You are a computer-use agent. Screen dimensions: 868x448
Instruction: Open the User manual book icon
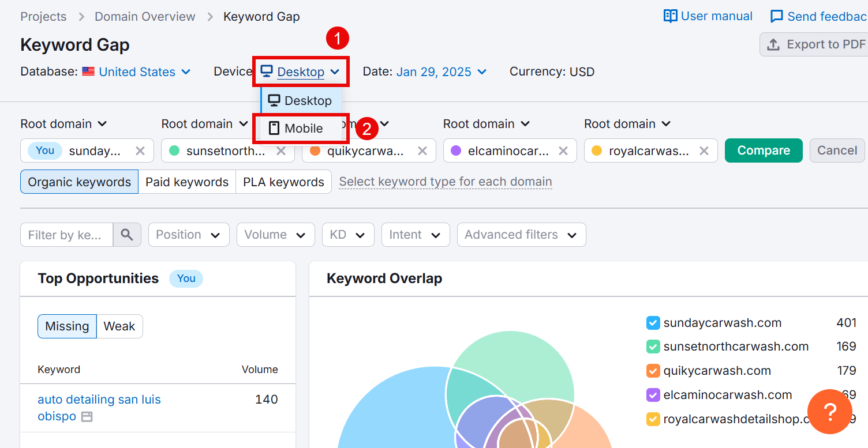tap(670, 16)
